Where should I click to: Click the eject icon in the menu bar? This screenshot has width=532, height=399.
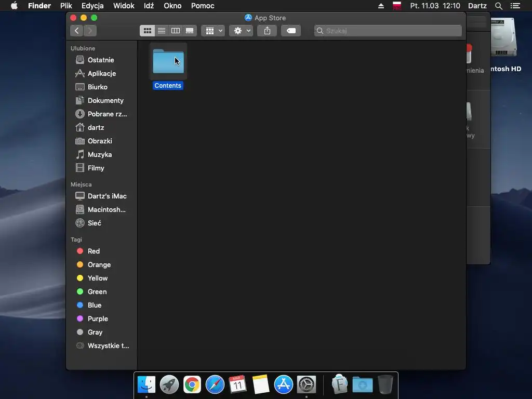[381, 6]
